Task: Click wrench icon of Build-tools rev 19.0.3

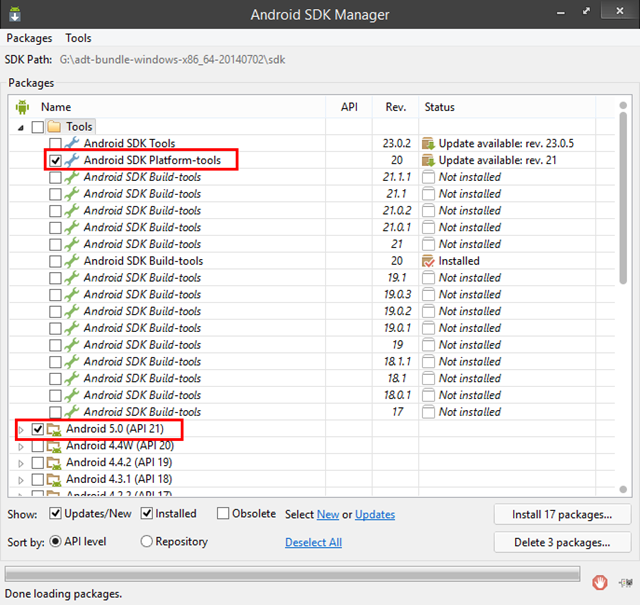Action: click(x=72, y=294)
